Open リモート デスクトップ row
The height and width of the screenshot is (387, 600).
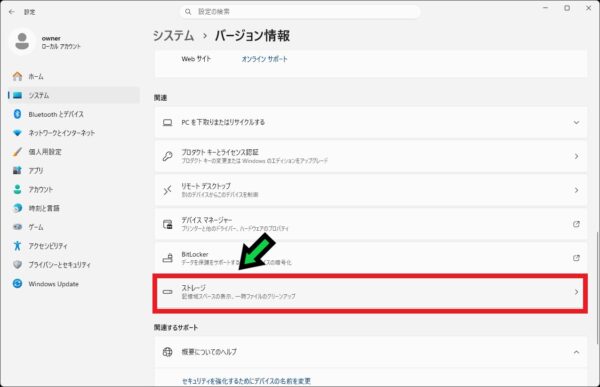tap(370, 190)
